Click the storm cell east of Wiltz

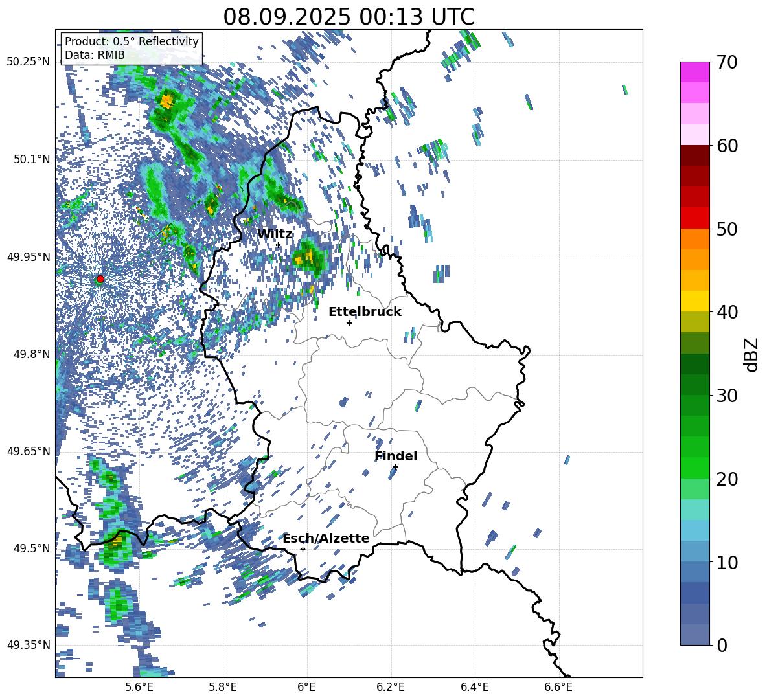pos(310,256)
